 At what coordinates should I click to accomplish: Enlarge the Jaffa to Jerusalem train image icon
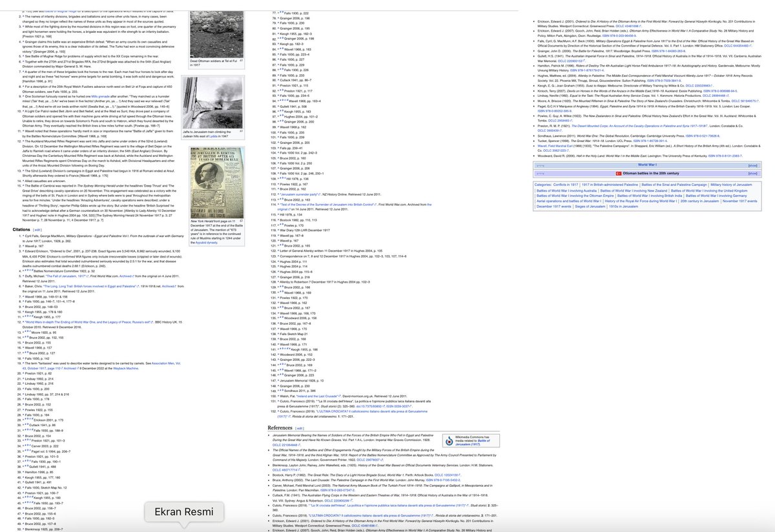(242, 131)
